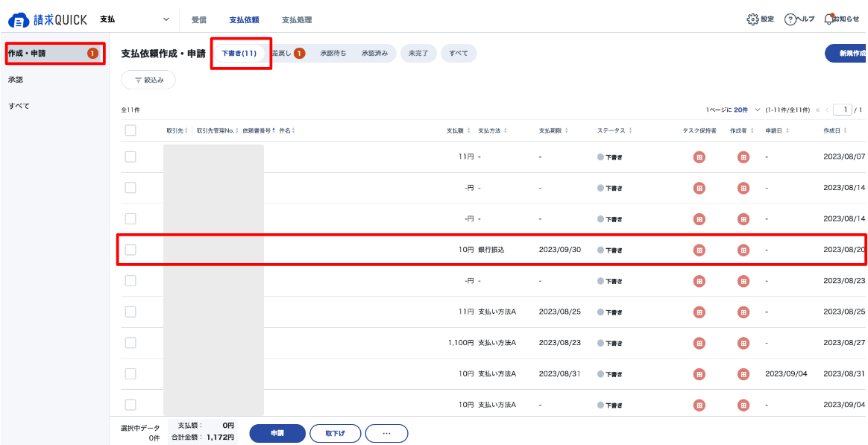
Task: Click task holder avatar in 2023/09/04 created row
Action: pos(699,405)
